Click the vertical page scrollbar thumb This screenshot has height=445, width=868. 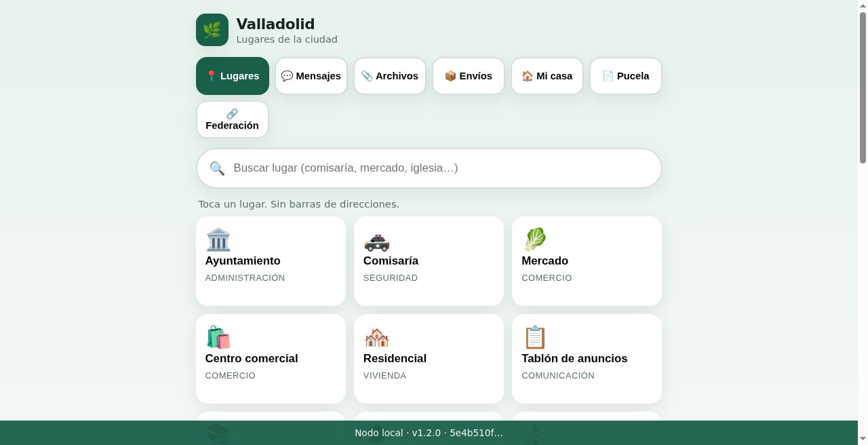click(x=863, y=88)
